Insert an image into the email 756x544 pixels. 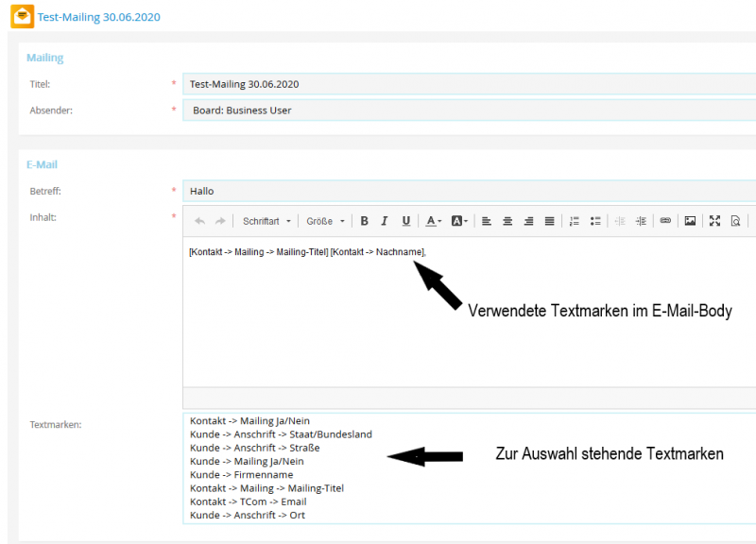[x=690, y=221]
